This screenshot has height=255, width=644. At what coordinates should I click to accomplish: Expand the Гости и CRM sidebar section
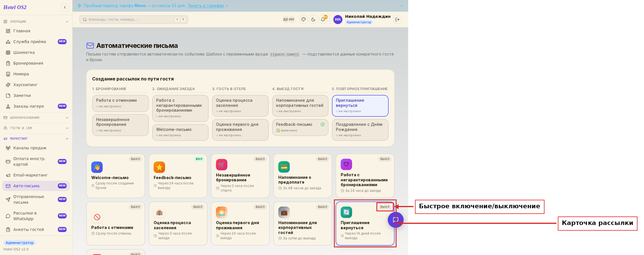click(36, 128)
